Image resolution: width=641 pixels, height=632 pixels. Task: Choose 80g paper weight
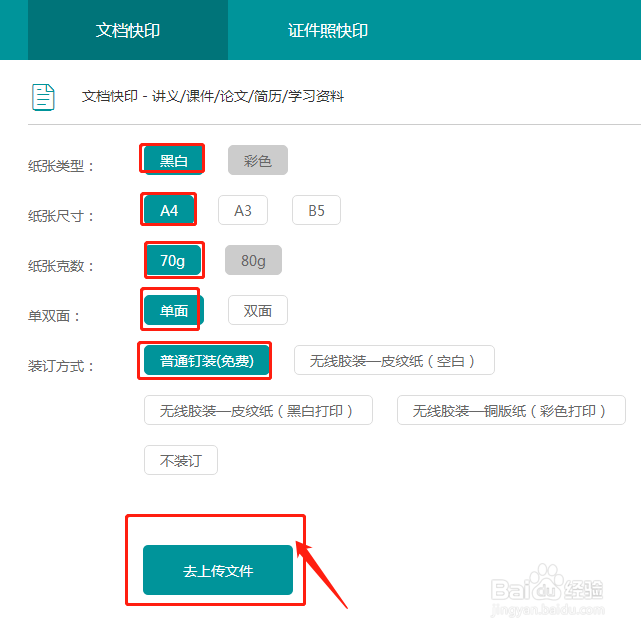pos(253,260)
